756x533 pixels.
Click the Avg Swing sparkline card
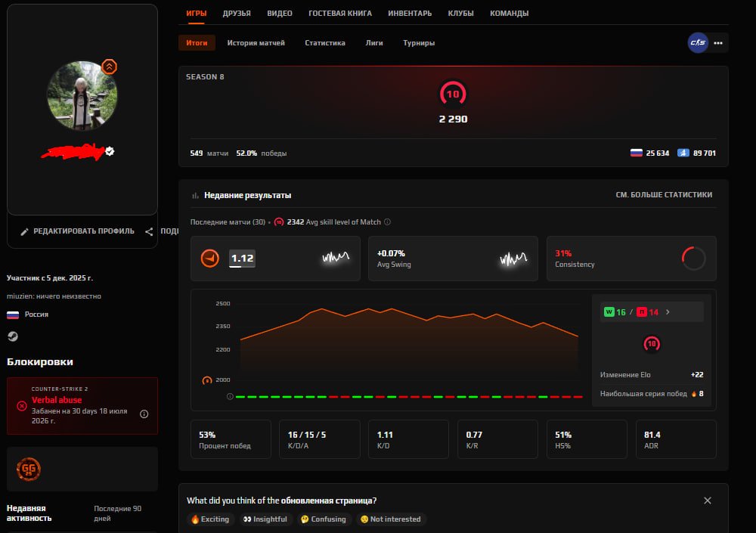pos(453,259)
